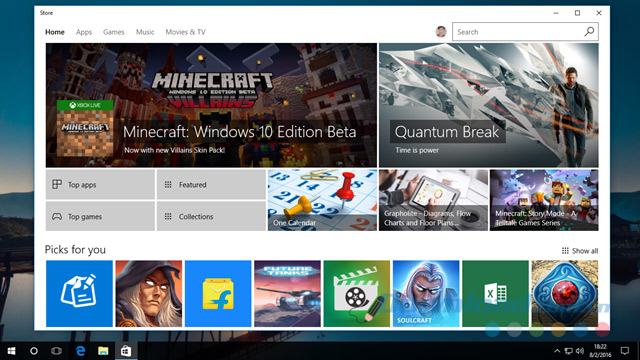Open Cortana circle on taskbar
Image resolution: width=640 pixels, height=360 pixels.
[x=34, y=351]
